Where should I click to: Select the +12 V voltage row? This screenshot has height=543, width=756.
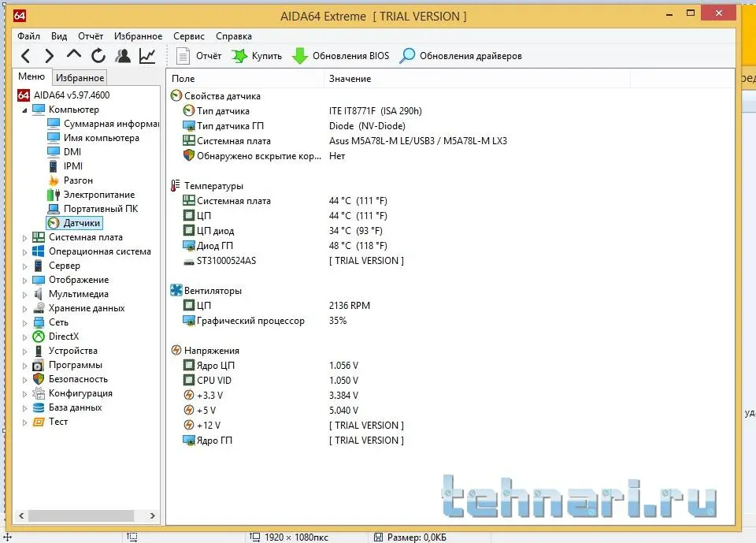coord(450,426)
